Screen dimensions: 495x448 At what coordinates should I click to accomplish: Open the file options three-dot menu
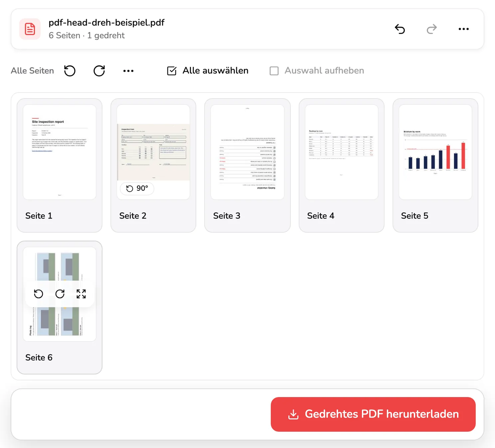click(x=464, y=29)
